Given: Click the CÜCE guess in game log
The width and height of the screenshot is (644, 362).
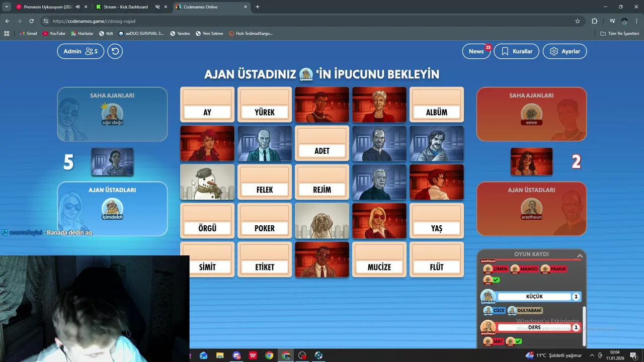Looking at the screenshot, I should 494,310.
